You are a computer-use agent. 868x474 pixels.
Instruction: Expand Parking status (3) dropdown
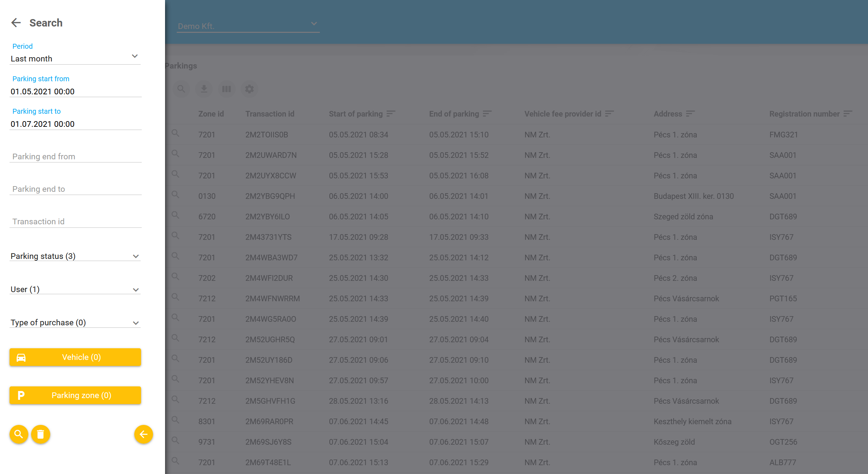point(75,256)
